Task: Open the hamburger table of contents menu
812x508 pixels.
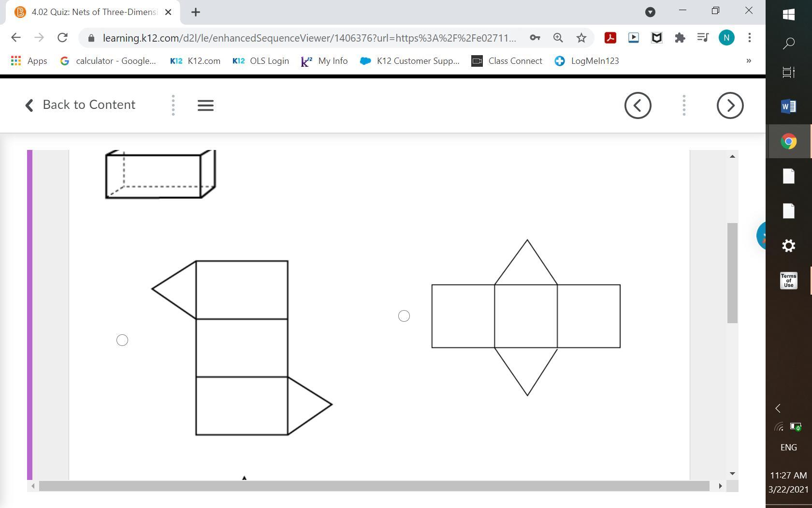Action: coord(205,105)
